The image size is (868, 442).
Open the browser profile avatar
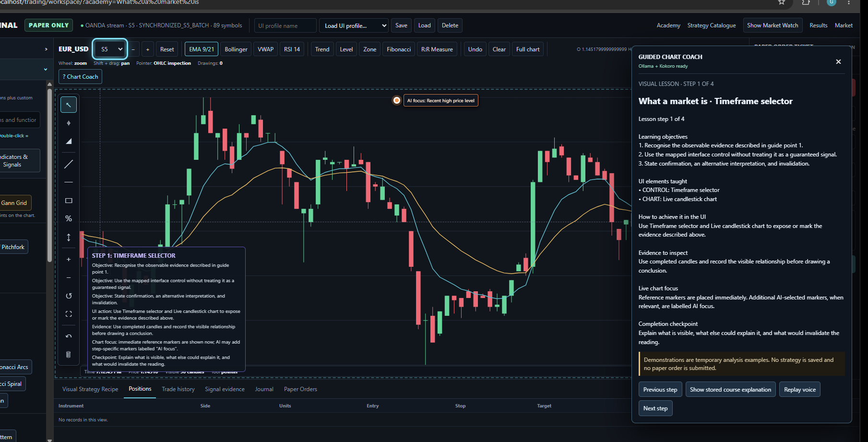point(832,2)
